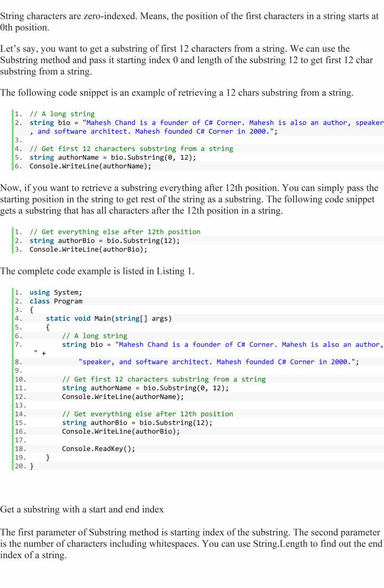Click the authorBio Substring(12) line in second snippet
Image resolution: width=384 pixels, height=588 pixels.
coord(104,241)
